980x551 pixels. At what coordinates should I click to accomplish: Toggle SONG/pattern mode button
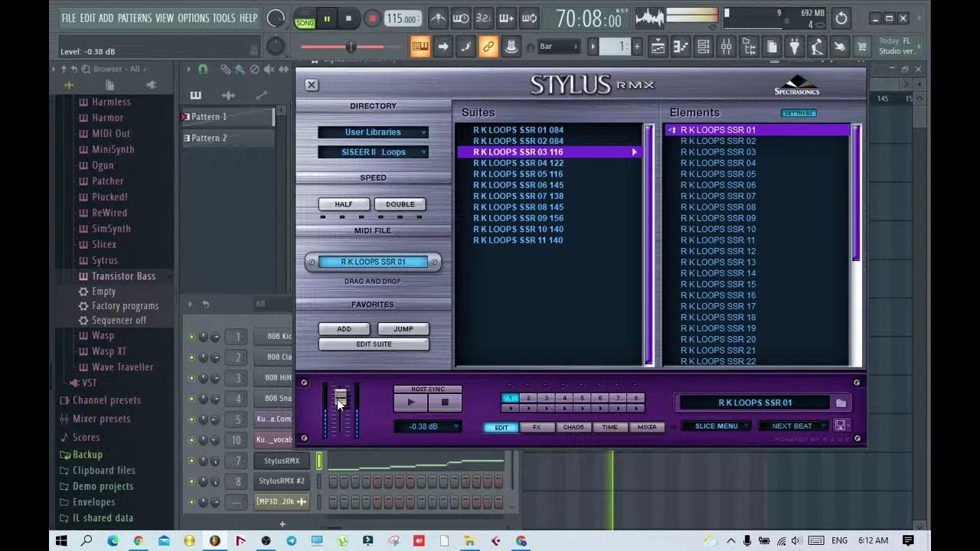pos(305,19)
